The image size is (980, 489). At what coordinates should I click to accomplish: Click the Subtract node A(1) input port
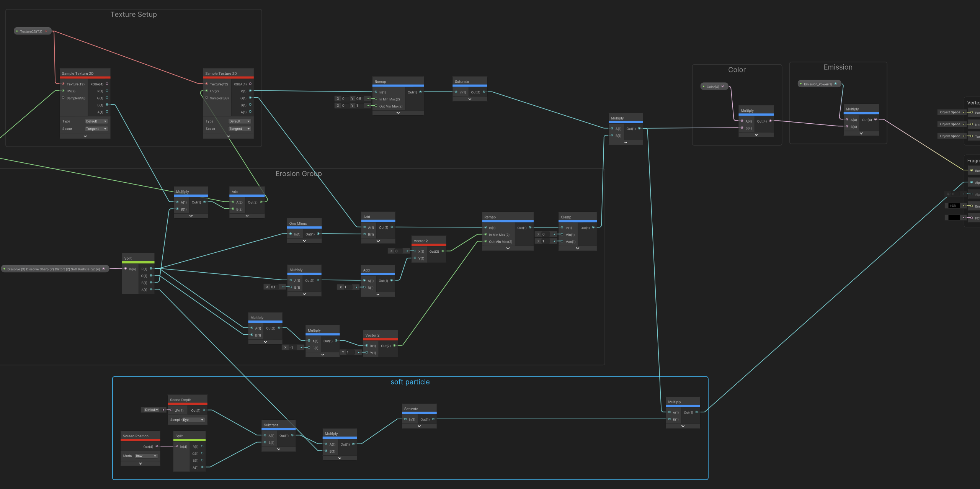pyautogui.click(x=265, y=435)
